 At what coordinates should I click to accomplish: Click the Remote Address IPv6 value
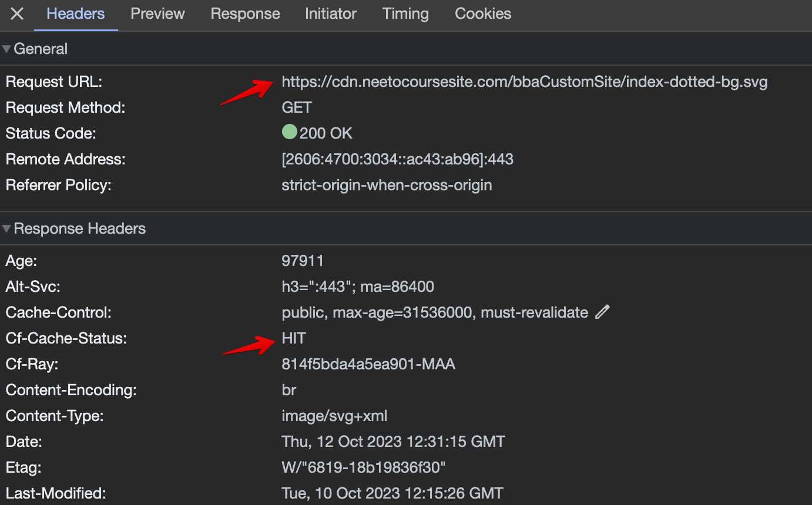[x=398, y=159]
